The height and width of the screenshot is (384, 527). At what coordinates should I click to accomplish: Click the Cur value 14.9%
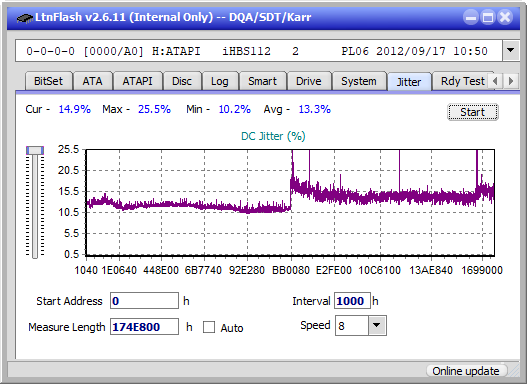tap(75, 109)
